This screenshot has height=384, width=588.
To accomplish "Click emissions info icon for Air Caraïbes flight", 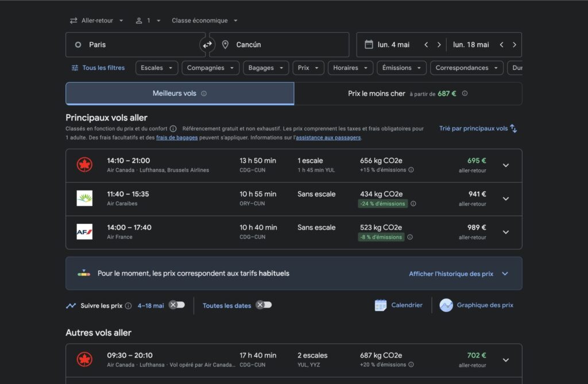I will (413, 204).
